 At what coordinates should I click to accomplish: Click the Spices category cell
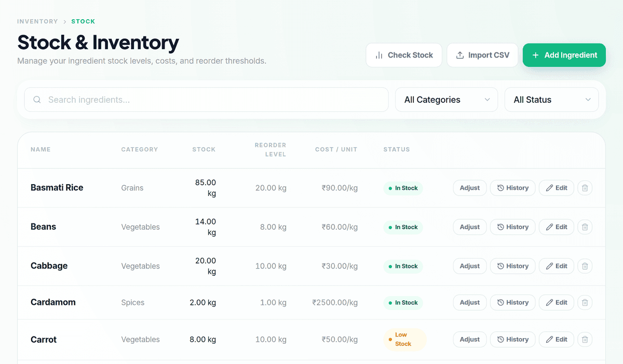(x=133, y=302)
